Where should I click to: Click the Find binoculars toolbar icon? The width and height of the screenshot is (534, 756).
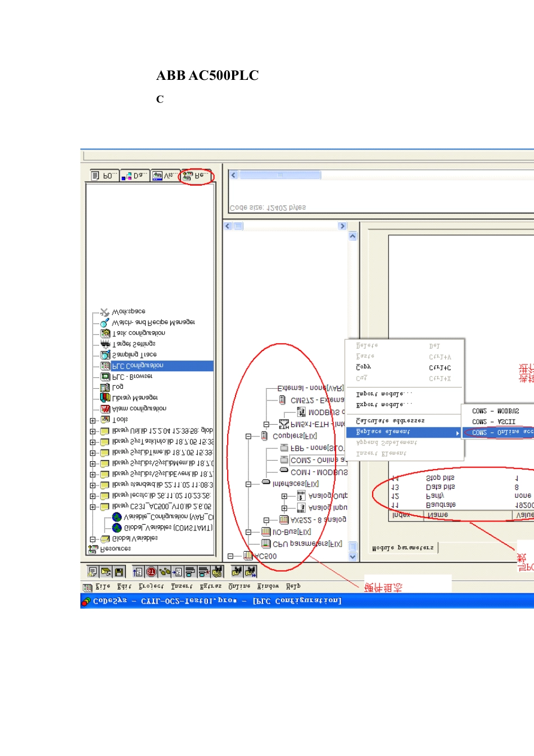[x=237, y=571]
